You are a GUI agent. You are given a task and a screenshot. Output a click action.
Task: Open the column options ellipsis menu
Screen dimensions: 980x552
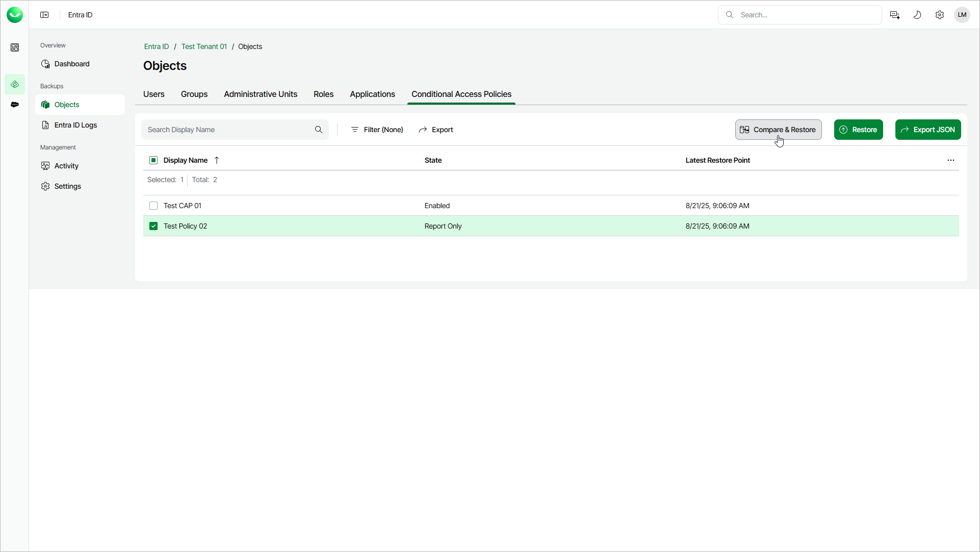[950, 160]
